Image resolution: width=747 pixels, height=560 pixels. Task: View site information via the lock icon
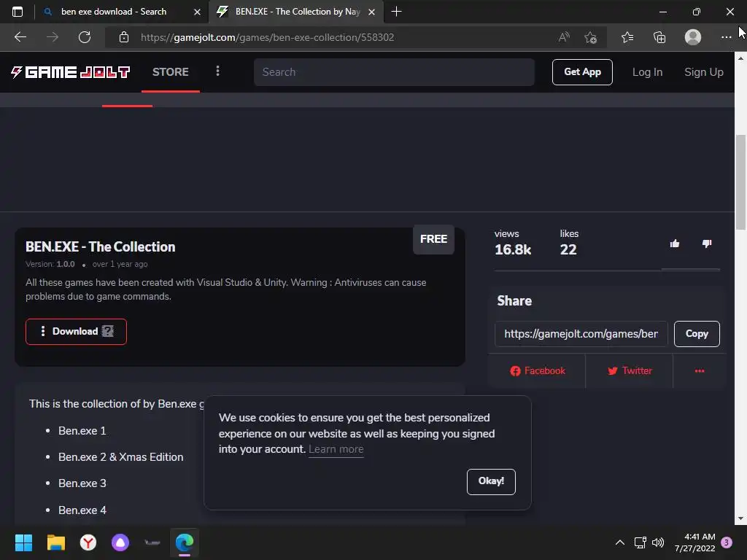tap(124, 37)
